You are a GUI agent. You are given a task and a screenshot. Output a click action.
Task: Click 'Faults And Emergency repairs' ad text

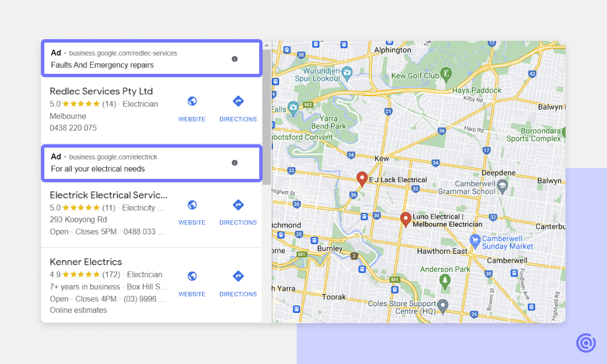click(102, 65)
